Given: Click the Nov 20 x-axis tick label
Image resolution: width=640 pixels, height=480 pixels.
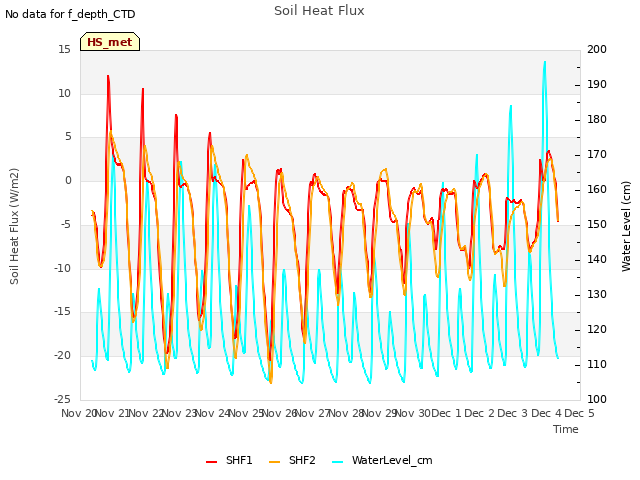Looking at the screenshot, I should [x=79, y=413].
